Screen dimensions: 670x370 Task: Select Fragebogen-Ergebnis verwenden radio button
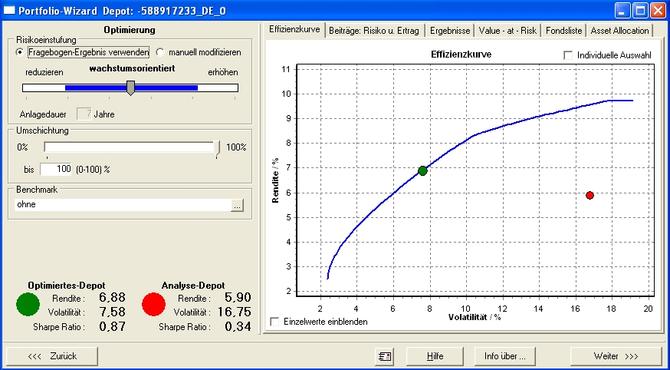[20, 53]
